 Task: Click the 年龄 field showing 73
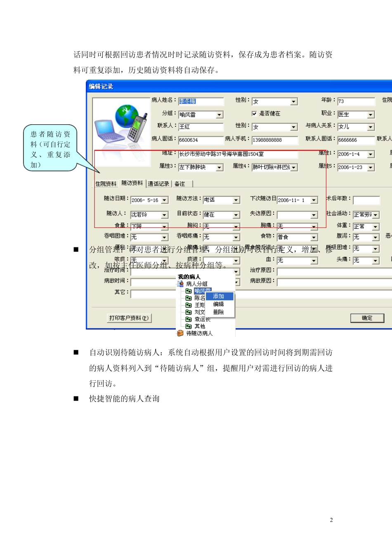pos(356,101)
